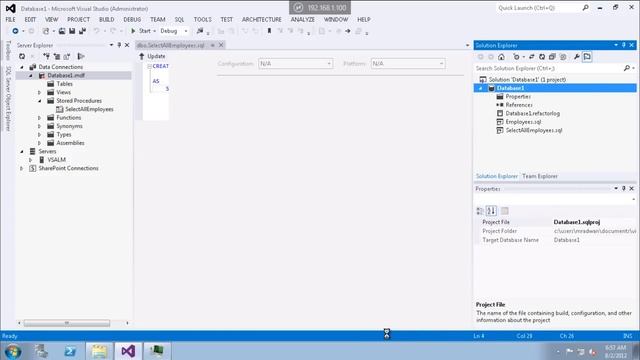Image resolution: width=640 pixels, height=360 pixels.
Task: Click Connect to Server icon in Server Explorer
Action: coord(57,56)
